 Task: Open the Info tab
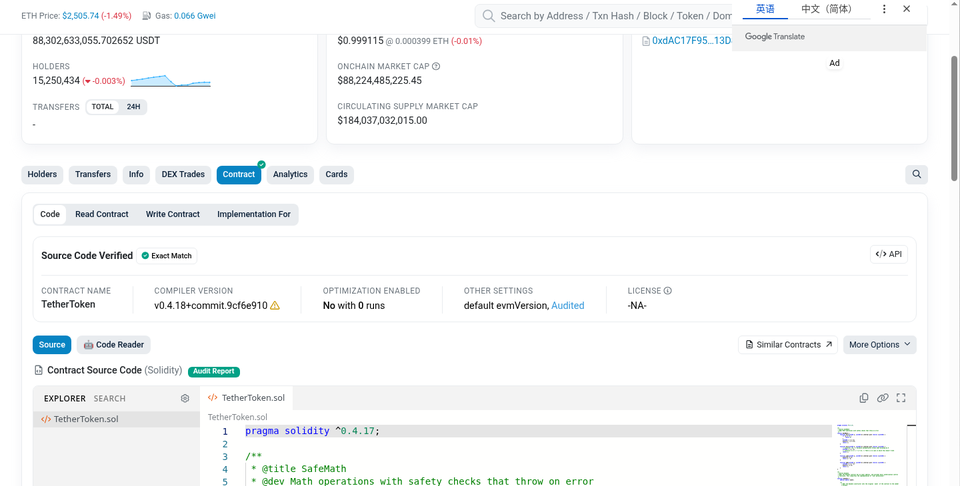pyautogui.click(x=136, y=174)
